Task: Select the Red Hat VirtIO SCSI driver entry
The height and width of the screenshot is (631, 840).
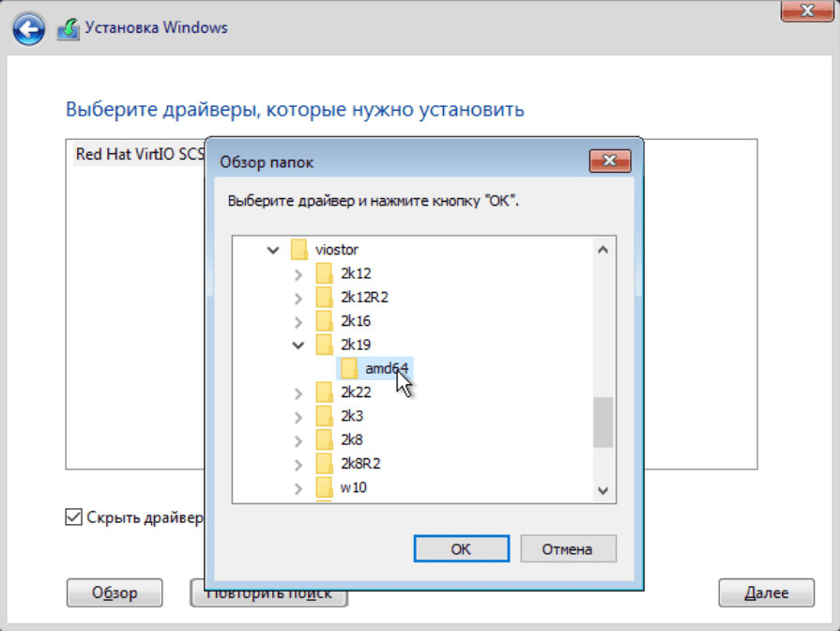Action: coord(140,154)
